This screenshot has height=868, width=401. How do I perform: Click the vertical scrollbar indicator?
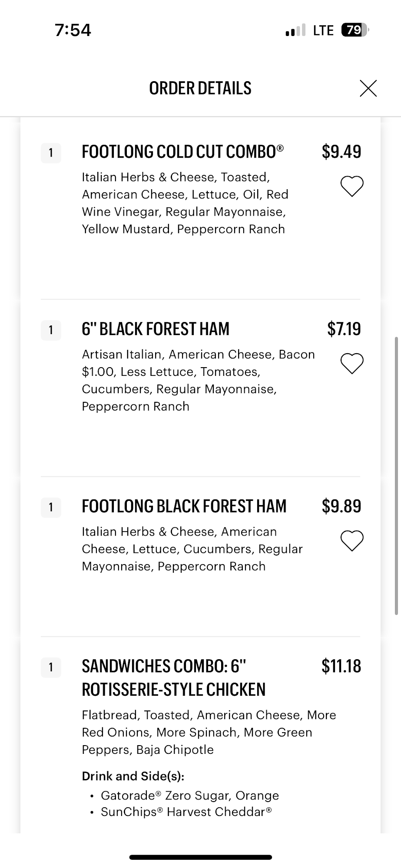[x=396, y=476]
